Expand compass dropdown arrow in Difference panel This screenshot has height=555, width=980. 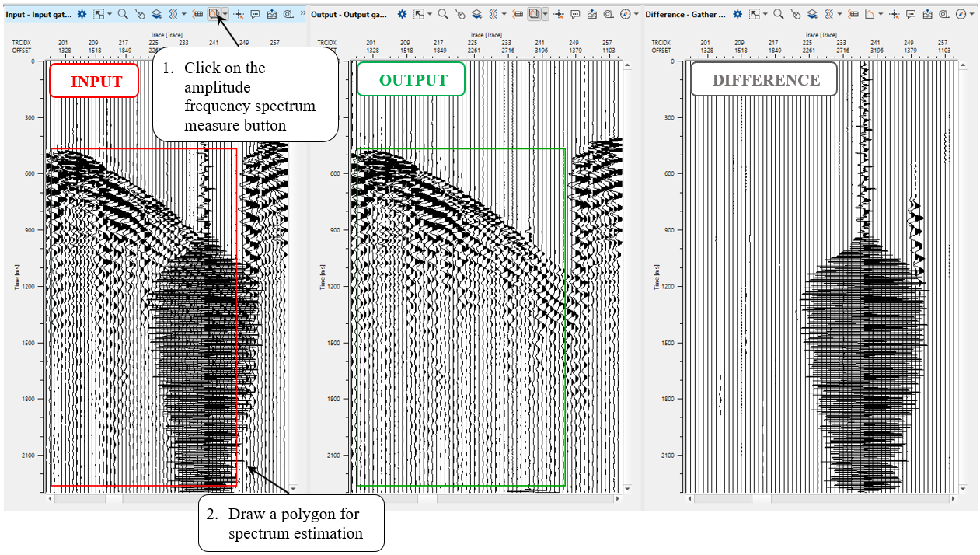(973, 14)
